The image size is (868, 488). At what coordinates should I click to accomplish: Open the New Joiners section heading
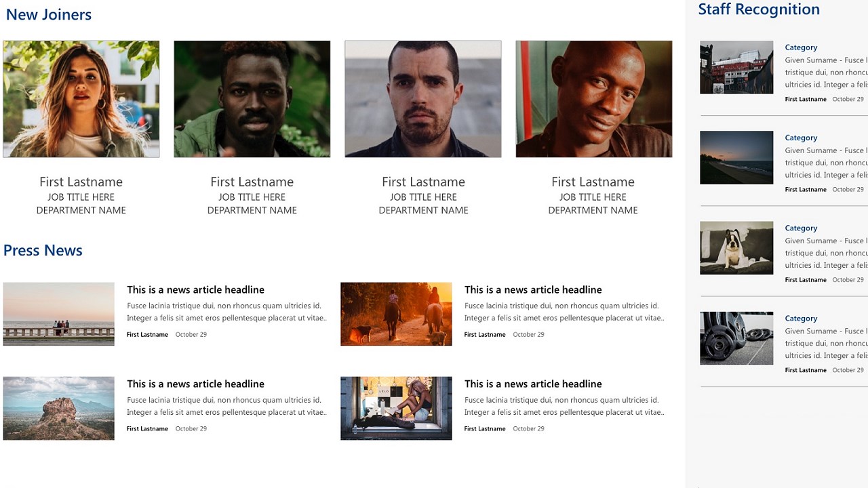49,15
